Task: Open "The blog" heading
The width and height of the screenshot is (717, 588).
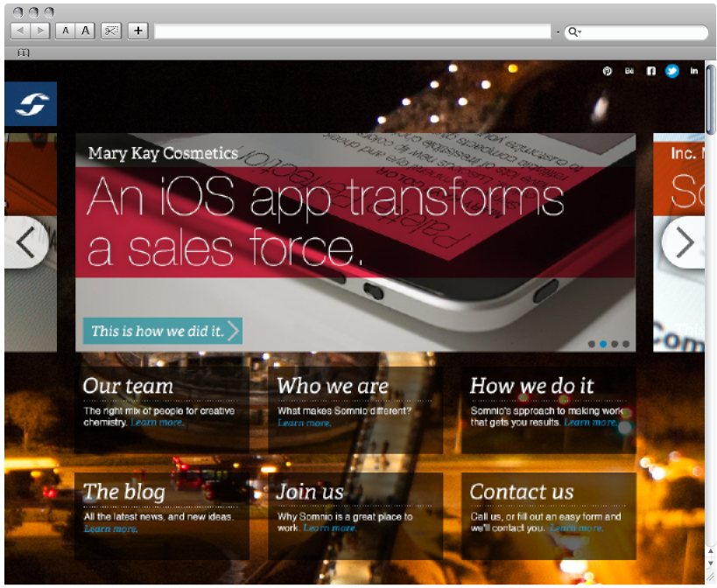Action: click(x=124, y=493)
